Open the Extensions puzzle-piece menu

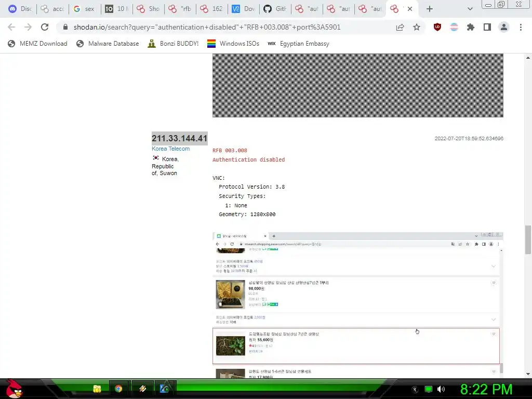pos(471,27)
